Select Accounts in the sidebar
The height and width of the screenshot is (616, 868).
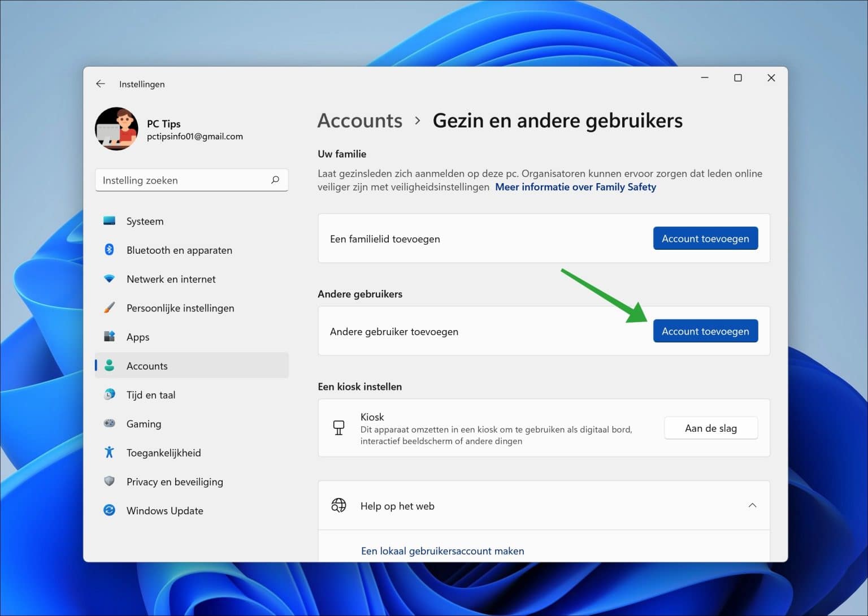click(147, 366)
